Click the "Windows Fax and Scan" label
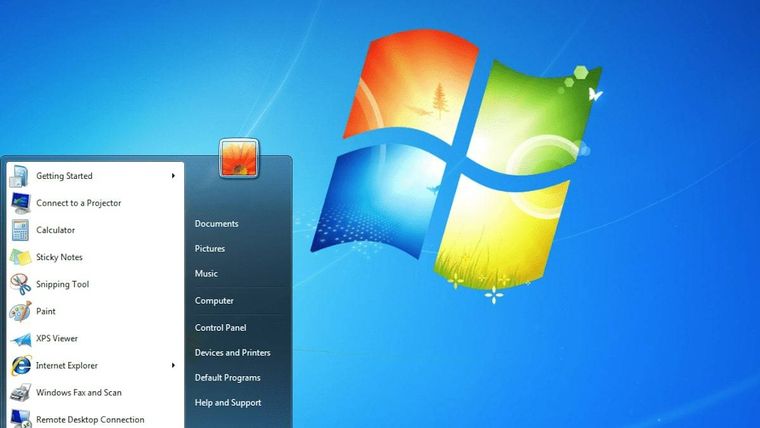 click(x=79, y=393)
